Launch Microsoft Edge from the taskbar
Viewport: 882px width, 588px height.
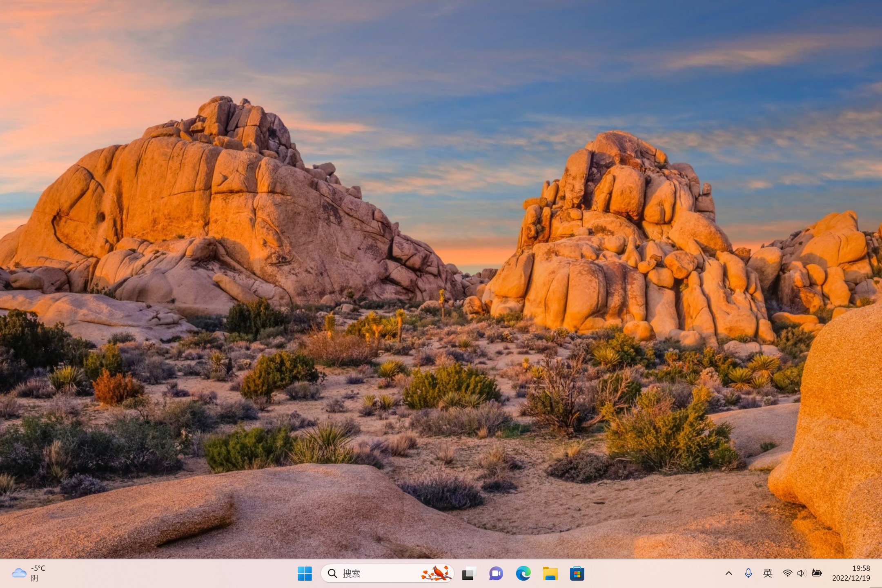click(x=523, y=573)
